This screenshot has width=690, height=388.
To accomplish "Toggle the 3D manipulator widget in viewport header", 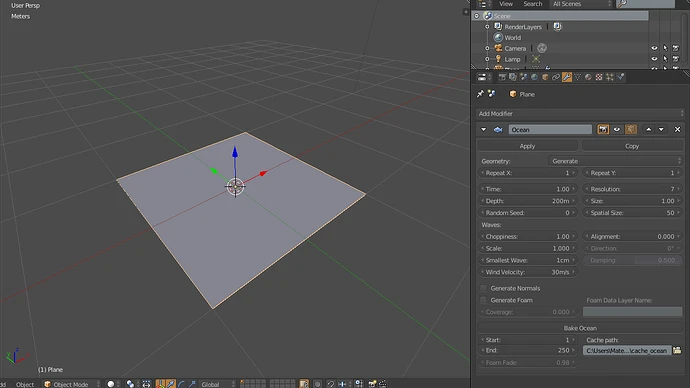I will tap(160, 384).
